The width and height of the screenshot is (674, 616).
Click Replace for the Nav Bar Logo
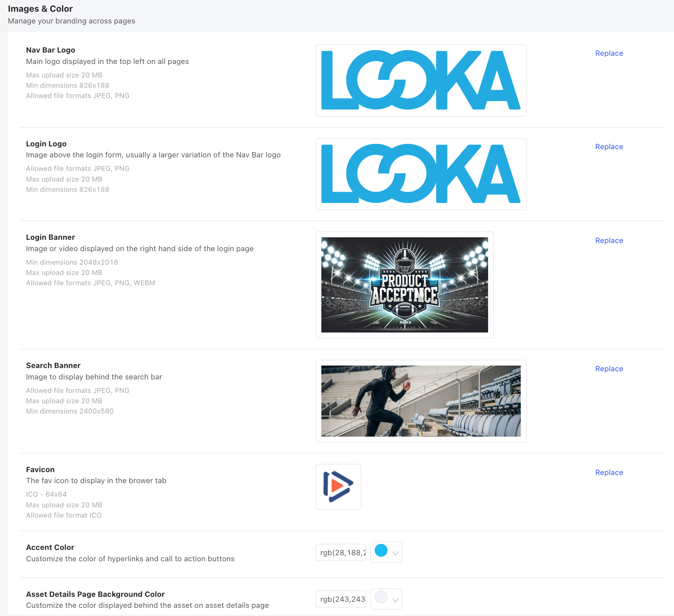609,53
